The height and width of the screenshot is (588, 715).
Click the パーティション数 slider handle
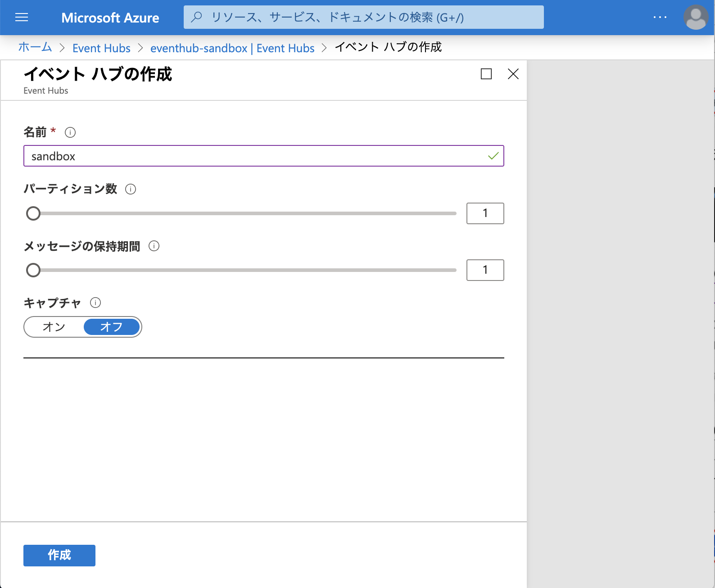tap(33, 213)
